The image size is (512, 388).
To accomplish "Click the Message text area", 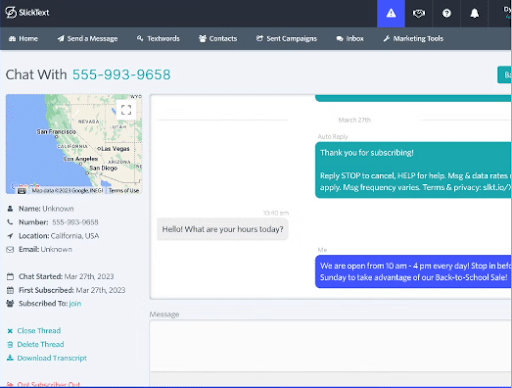I will coord(331,345).
